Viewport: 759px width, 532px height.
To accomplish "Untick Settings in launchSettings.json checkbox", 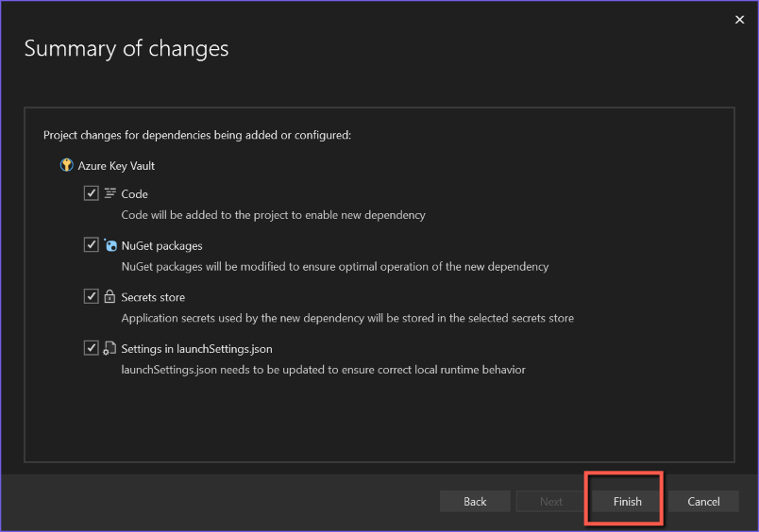I will (x=92, y=348).
